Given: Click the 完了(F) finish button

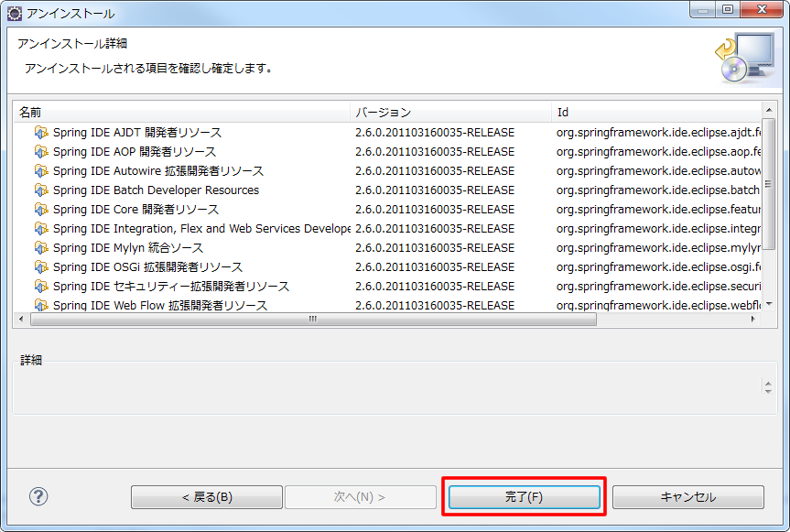Looking at the screenshot, I should [x=524, y=497].
